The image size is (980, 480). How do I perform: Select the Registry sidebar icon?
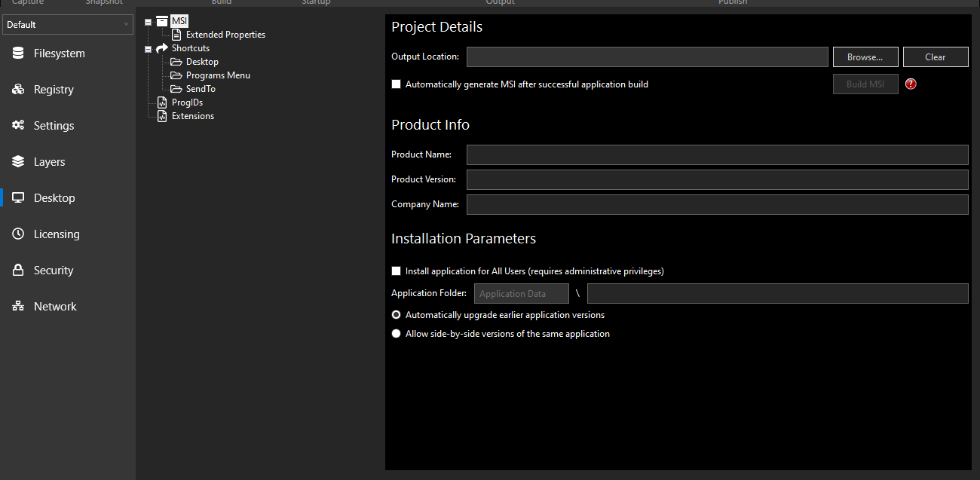[18, 89]
